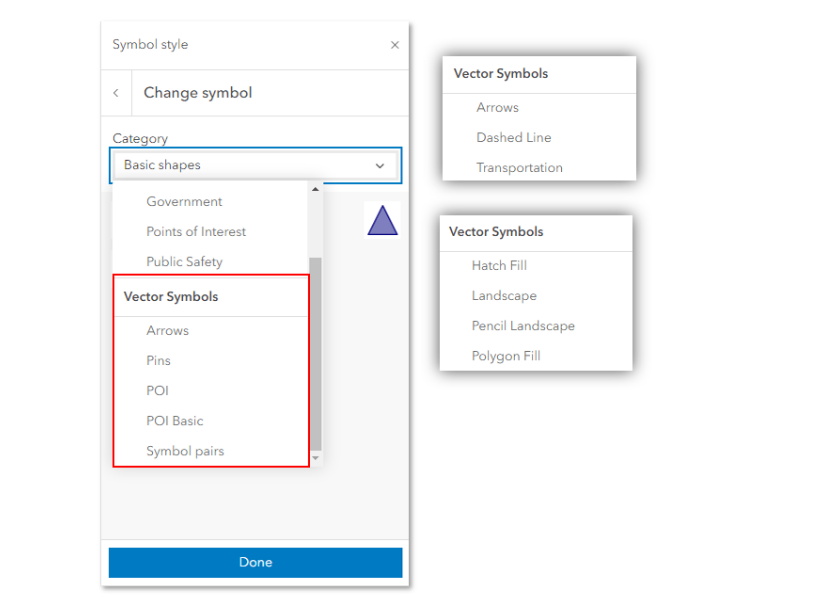Image resolution: width=813 pixels, height=610 pixels.
Task: Choose the Polygon Fill option
Action: click(506, 356)
